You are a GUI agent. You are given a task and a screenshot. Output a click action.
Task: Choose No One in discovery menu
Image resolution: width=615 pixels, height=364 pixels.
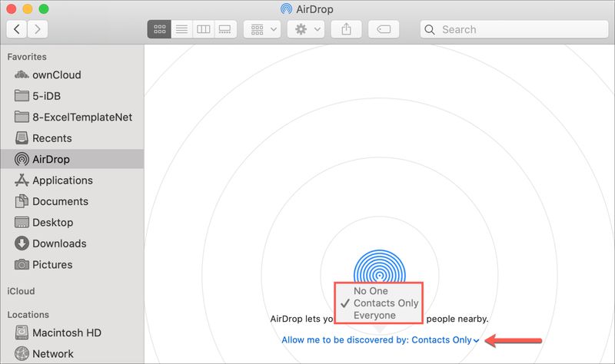click(x=378, y=291)
